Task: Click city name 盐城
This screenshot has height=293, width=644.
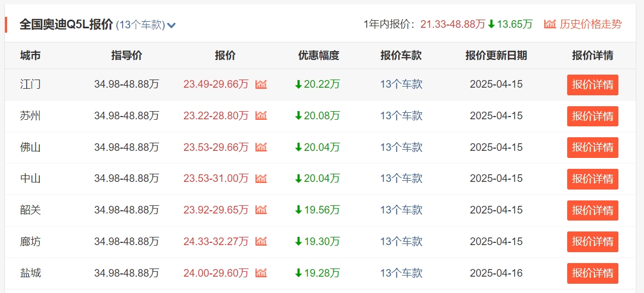Action: 31,273
